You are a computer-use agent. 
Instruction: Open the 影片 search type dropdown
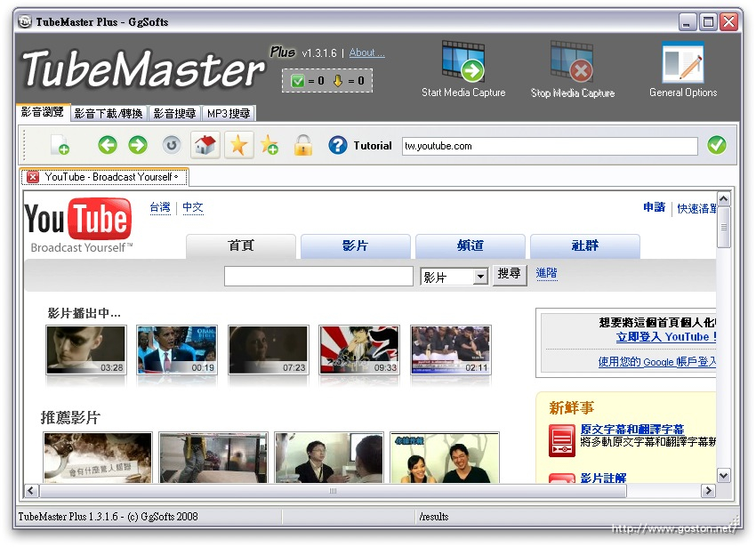(x=454, y=277)
